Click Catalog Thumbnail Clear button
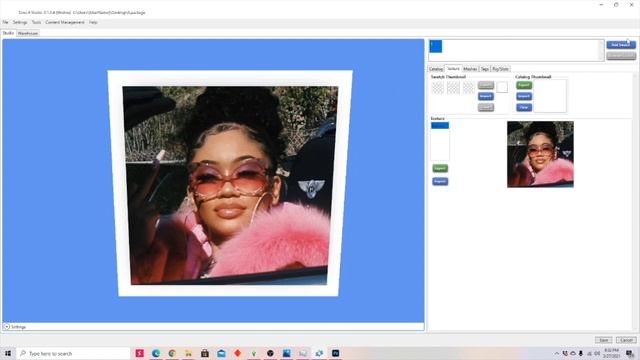This screenshot has width=640, height=360. (x=524, y=107)
